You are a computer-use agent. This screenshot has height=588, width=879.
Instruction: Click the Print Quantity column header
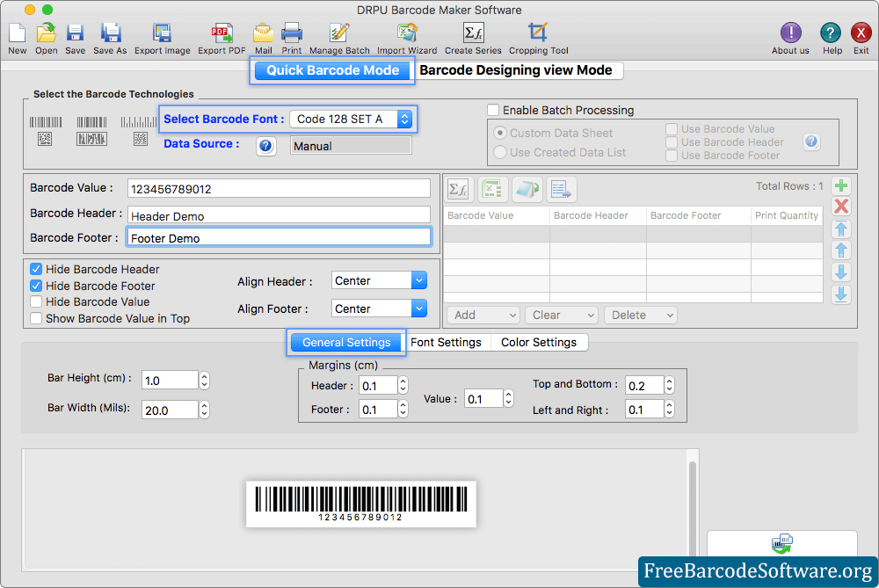point(787,215)
